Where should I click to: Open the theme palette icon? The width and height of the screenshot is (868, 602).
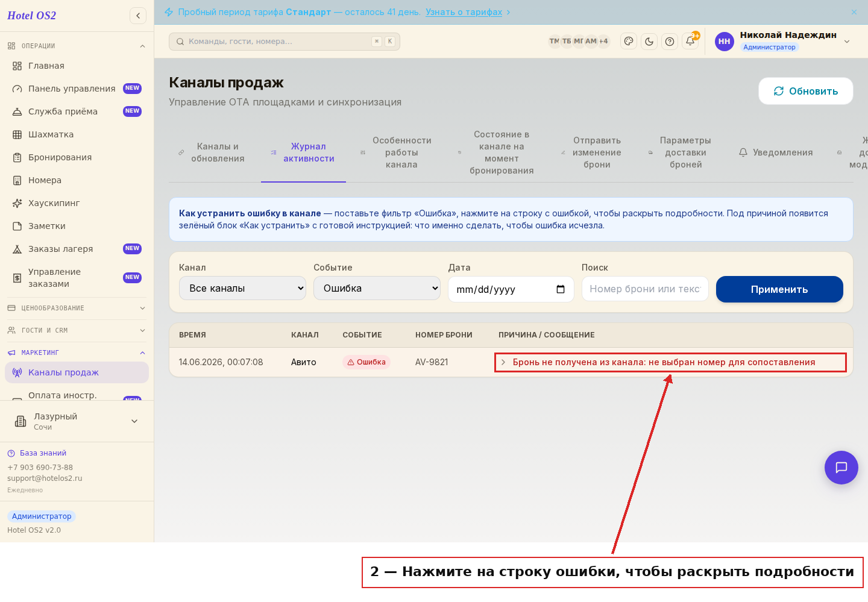pyautogui.click(x=629, y=42)
